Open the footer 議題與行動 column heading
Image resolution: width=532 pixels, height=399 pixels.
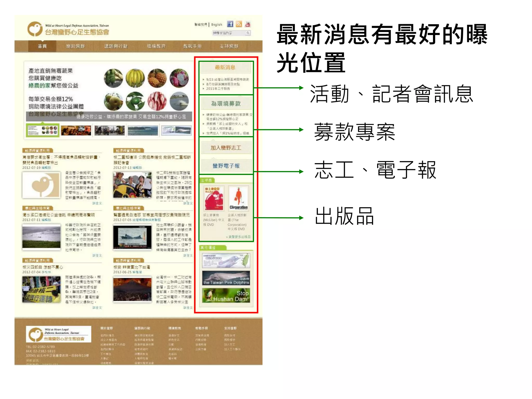142,328
